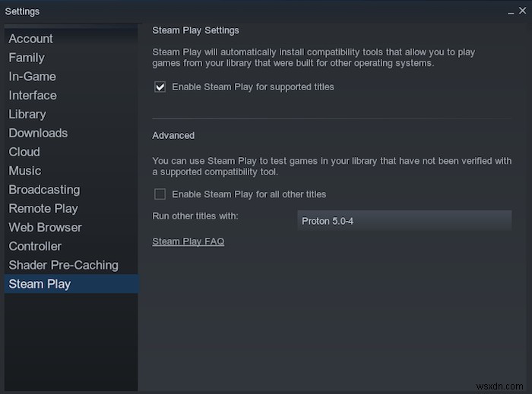Open Downloads settings
This screenshot has height=394, width=532.
(x=38, y=133)
